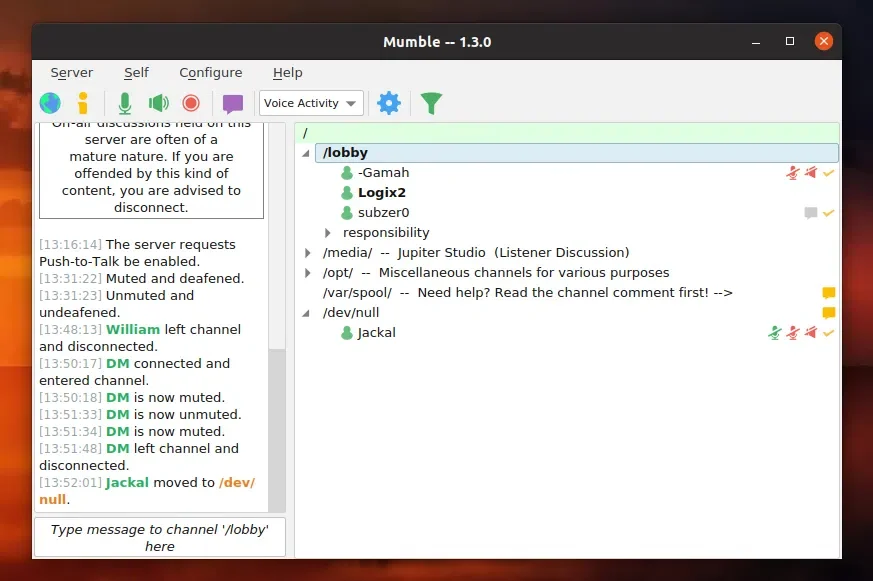
Task: Click Jackal's deafened speaker icon
Action: [811, 333]
